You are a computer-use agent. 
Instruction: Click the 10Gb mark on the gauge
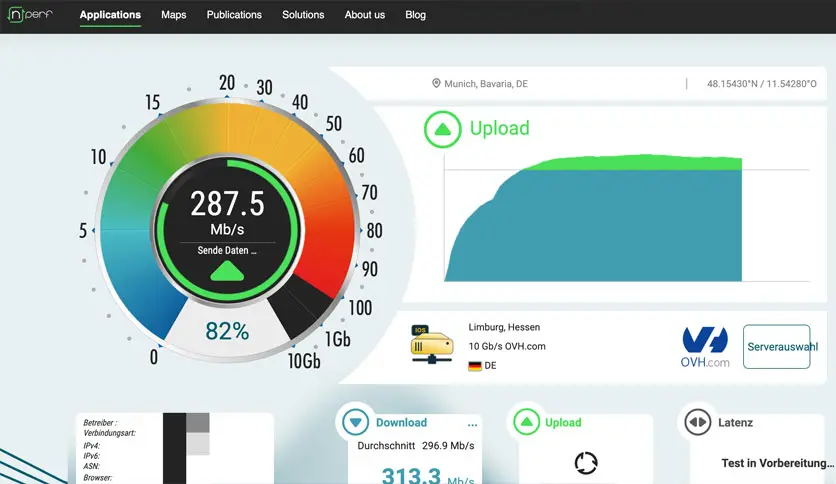[x=304, y=361]
